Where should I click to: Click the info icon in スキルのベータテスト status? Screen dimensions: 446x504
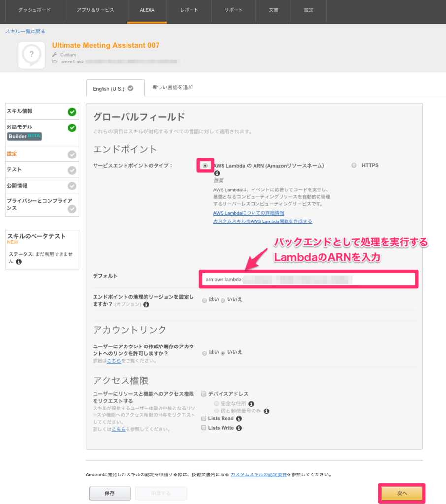(x=19, y=262)
